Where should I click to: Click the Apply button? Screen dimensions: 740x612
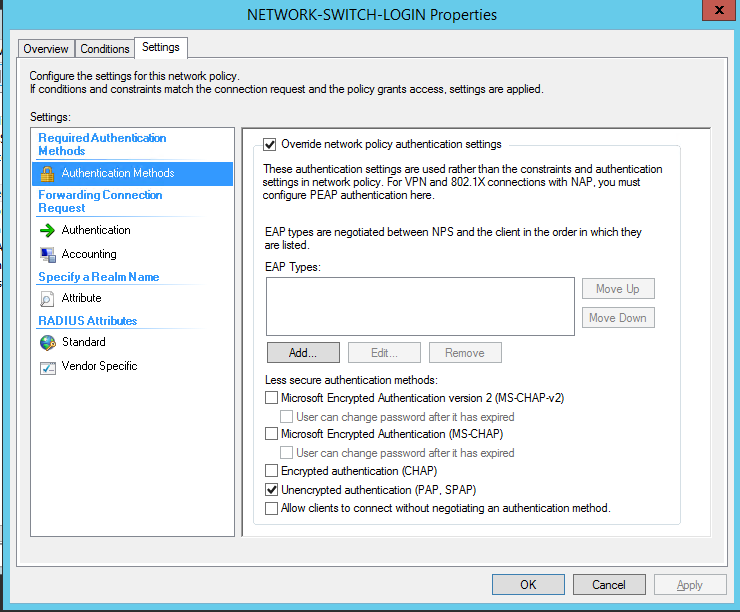pos(690,585)
